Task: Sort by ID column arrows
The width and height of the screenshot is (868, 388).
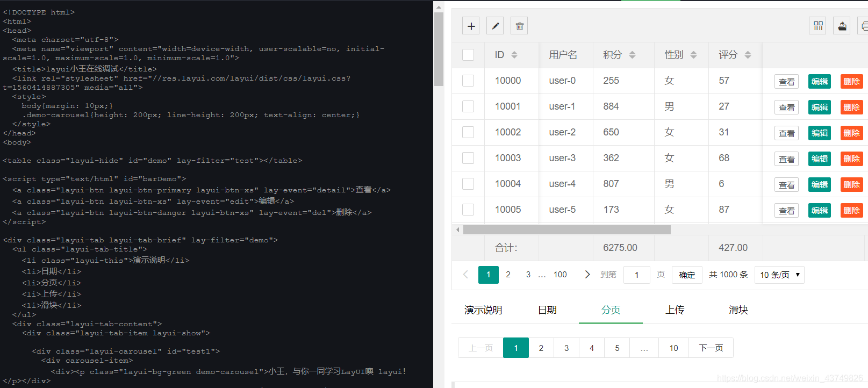Action: point(514,55)
